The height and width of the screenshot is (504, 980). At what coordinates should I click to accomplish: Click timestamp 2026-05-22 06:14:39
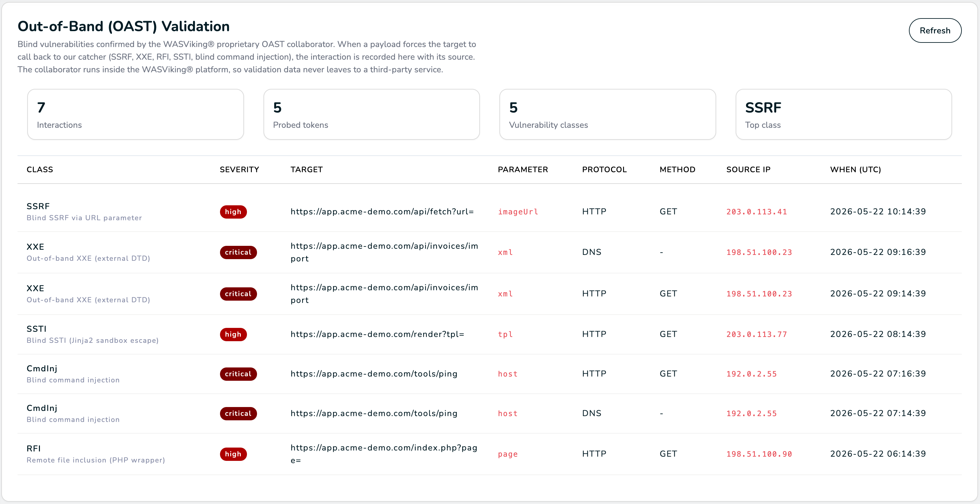click(x=878, y=454)
